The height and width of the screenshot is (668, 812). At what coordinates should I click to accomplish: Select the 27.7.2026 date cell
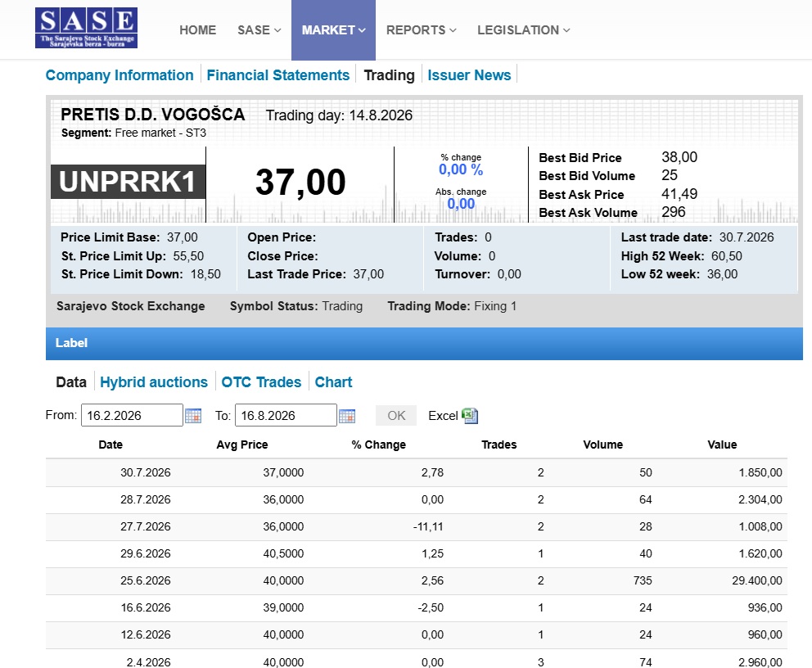point(146,526)
